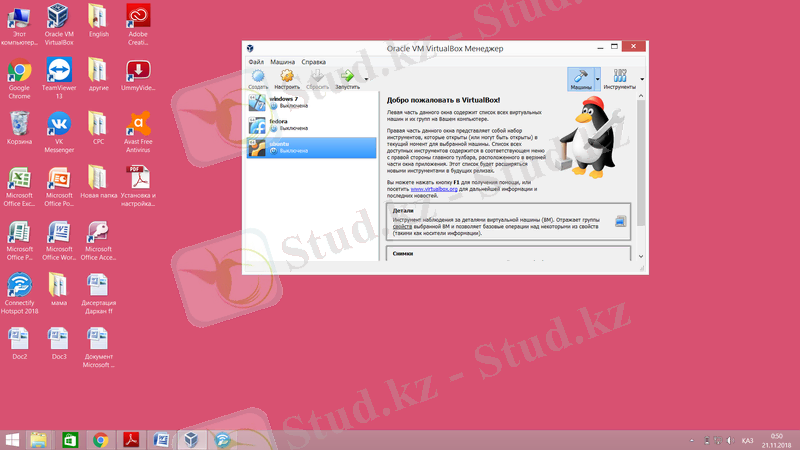Open Microsoft Office Excel shortcut

(x=19, y=186)
